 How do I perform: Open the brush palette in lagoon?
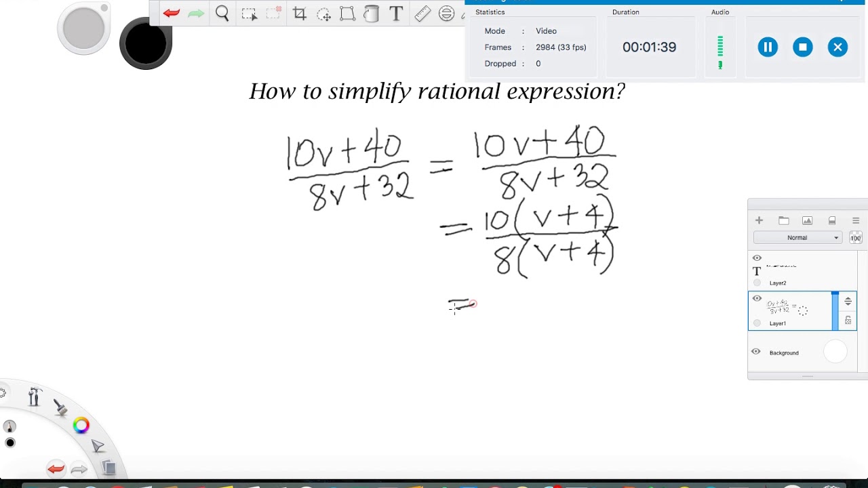(x=60, y=407)
